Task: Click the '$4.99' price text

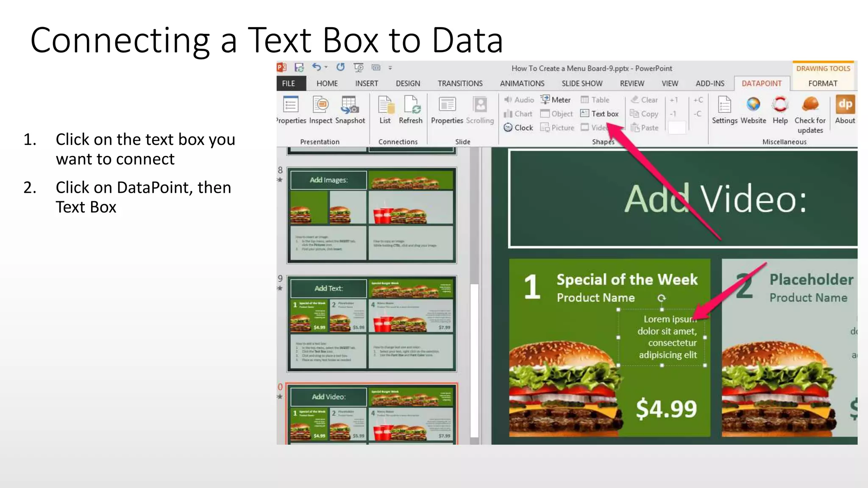Action: (666, 408)
